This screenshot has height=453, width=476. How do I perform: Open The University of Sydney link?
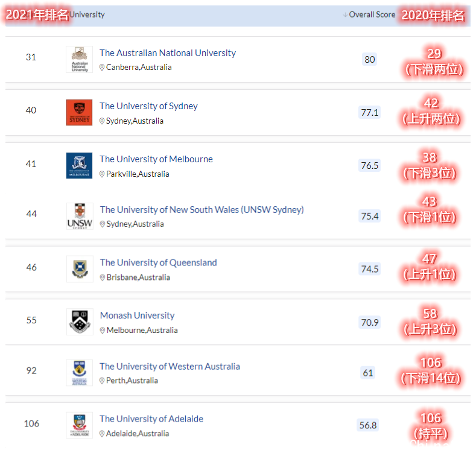[148, 106]
